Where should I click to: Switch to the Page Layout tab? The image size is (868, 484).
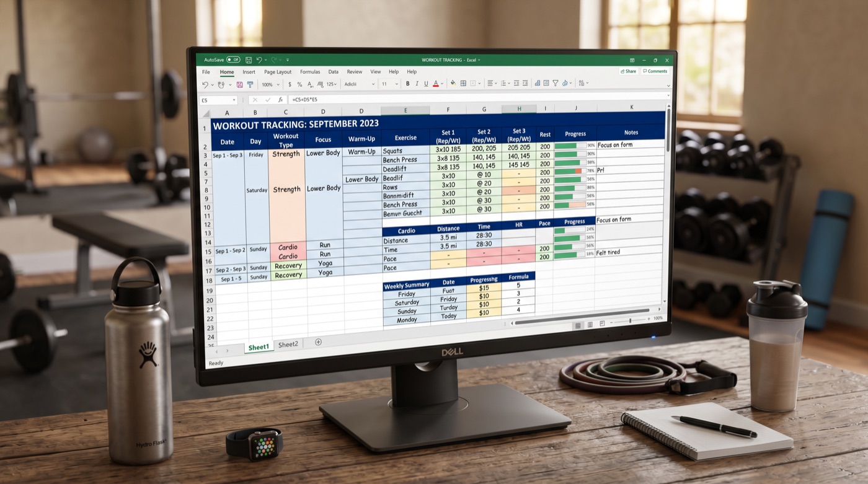click(278, 72)
